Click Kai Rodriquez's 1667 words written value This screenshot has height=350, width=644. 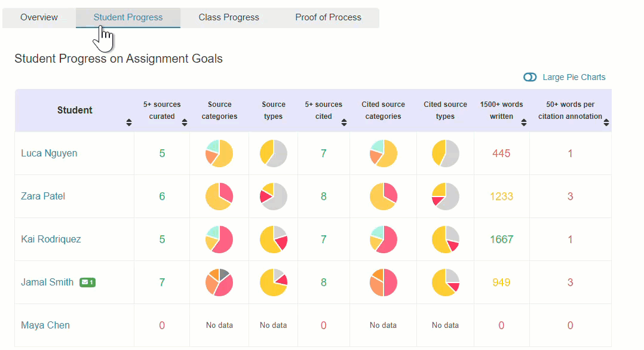pyautogui.click(x=502, y=239)
